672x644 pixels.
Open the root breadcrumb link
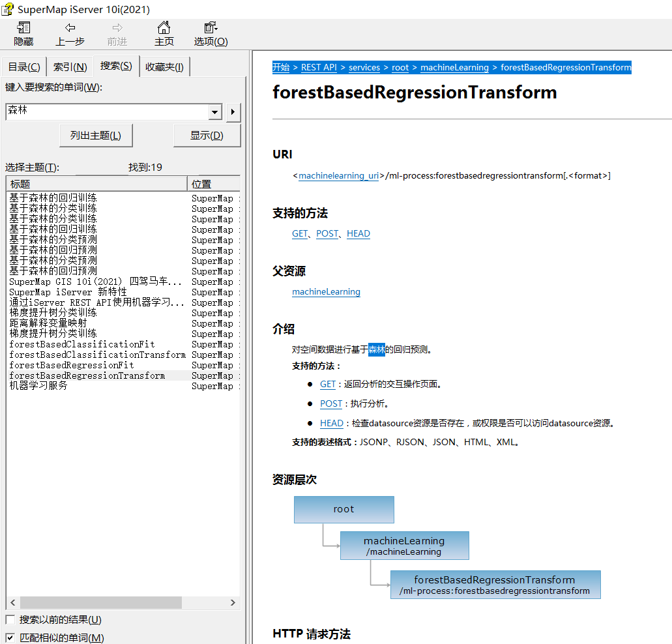point(400,67)
